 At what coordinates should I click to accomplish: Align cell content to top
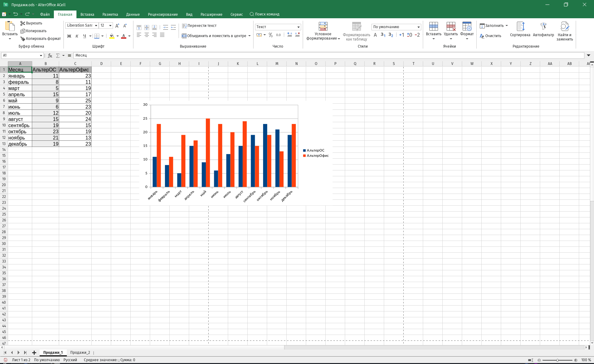coord(139,27)
